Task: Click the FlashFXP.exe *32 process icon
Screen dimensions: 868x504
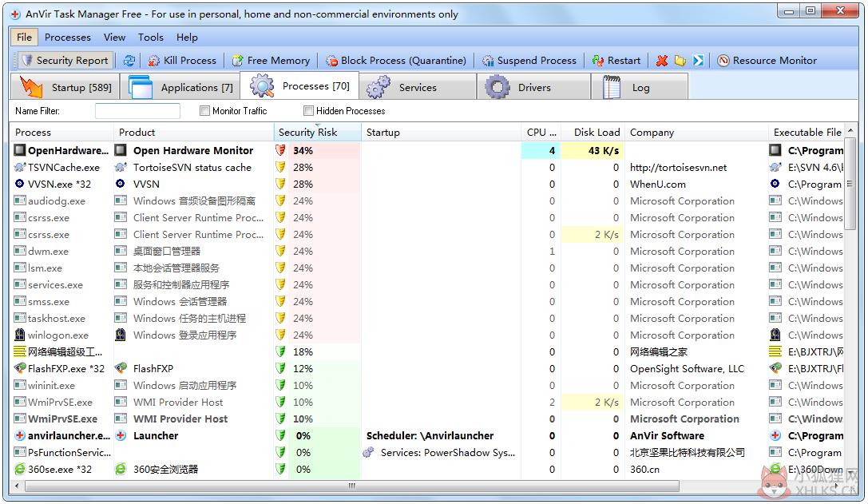Action: click(20, 367)
